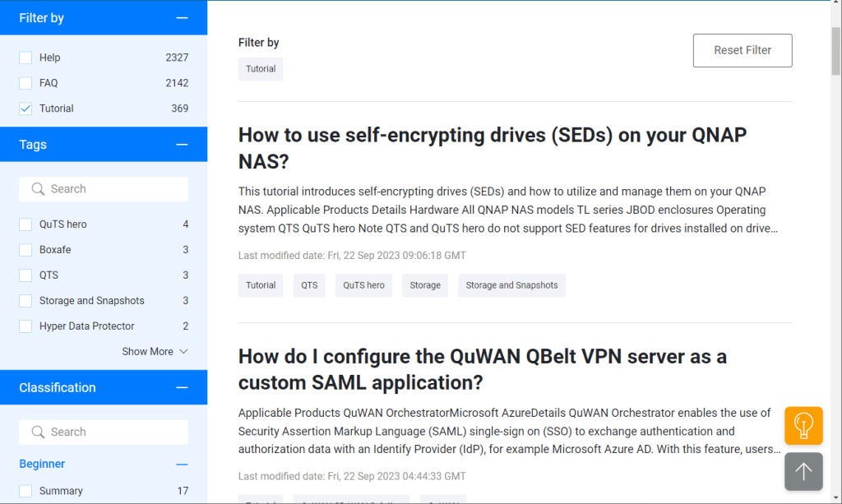Click the scrollbar down arrow

[836, 498]
